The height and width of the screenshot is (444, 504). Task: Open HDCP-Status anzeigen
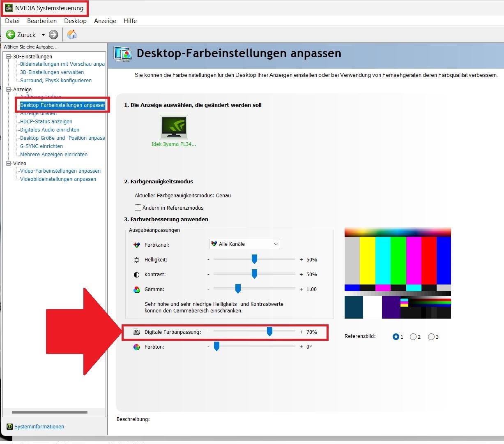coord(46,122)
